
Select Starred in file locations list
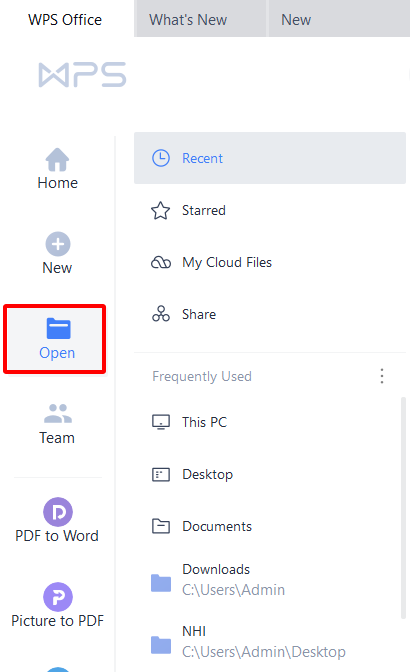[x=204, y=210]
